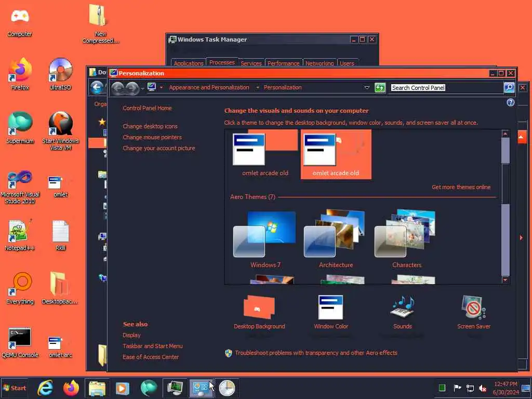The height and width of the screenshot is (399, 532).
Task: Open Screen Saver settings
Action: point(474,312)
